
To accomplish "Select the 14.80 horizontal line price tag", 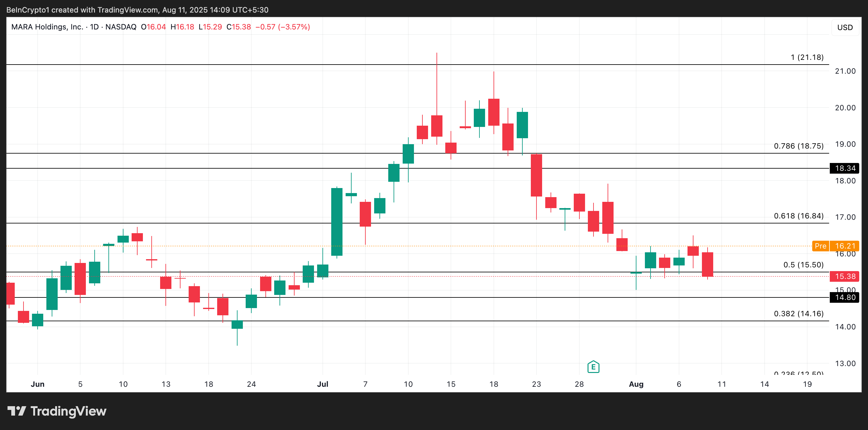I will pyautogui.click(x=845, y=297).
